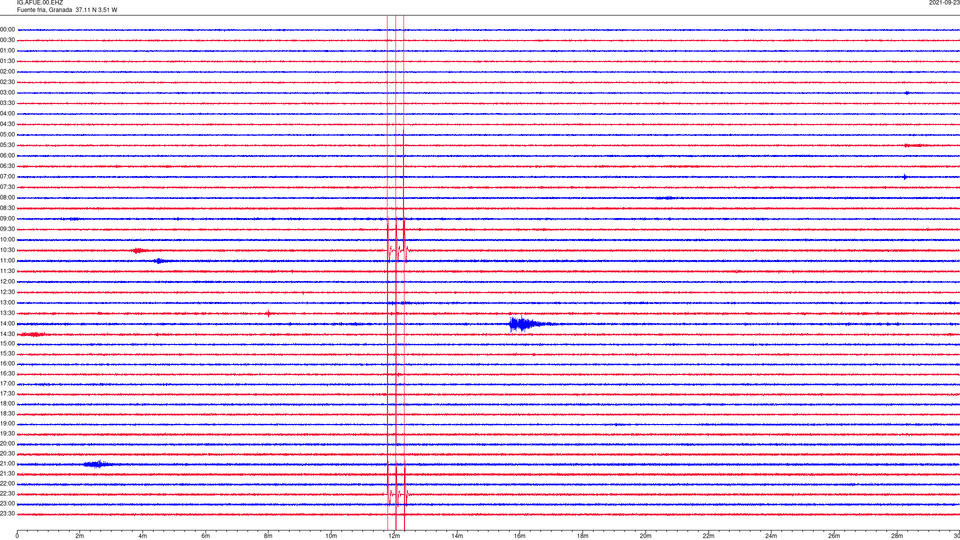Select the 14:30 trace time label
The width and height of the screenshot is (960, 540).
[x=7, y=334]
